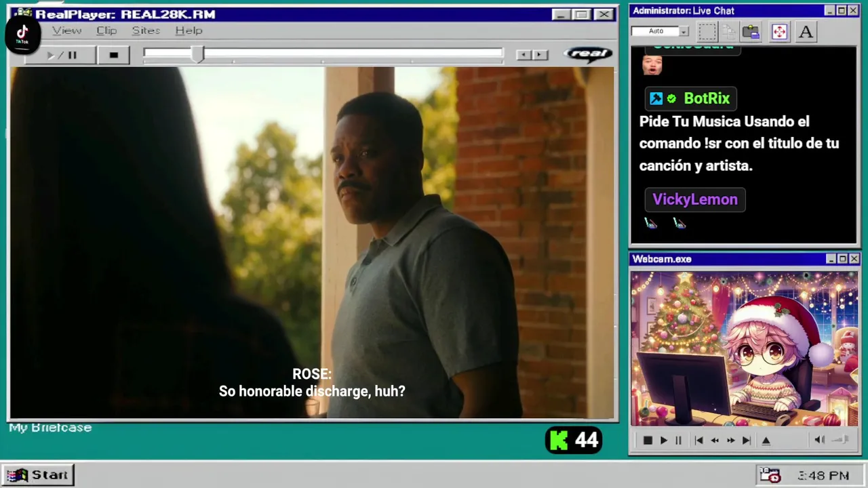Click the TikTok logo icon
The height and width of the screenshot is (488, 868).
click(22, 34)
